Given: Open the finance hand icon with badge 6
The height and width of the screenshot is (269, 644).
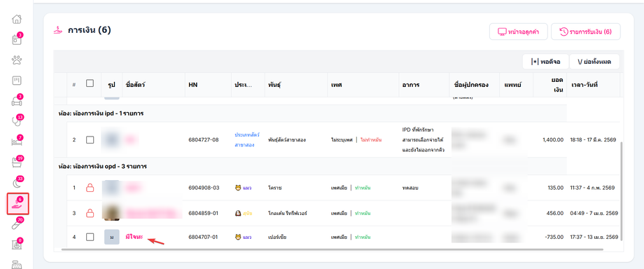Looking at the screenshot, I should click(17, 204).
